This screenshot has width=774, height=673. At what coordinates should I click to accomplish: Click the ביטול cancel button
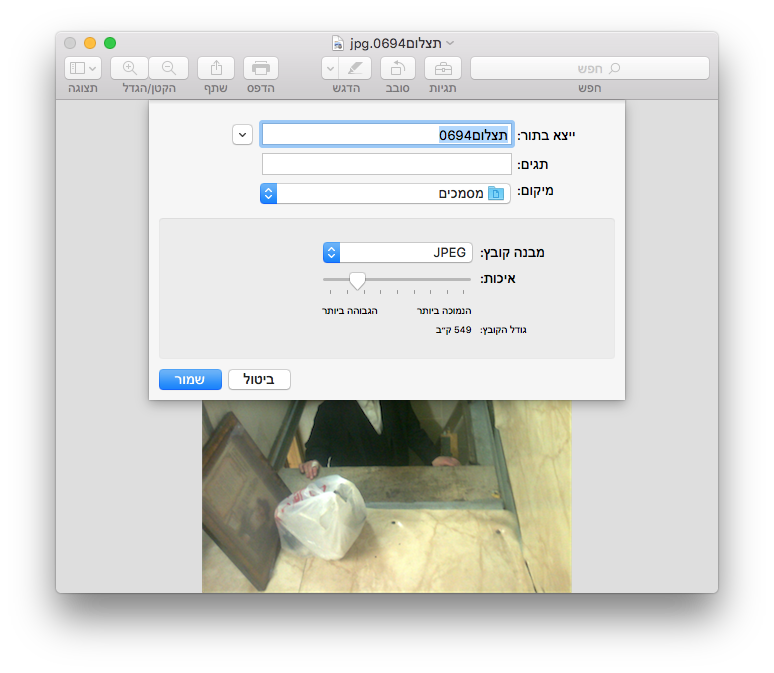[259, 379]
